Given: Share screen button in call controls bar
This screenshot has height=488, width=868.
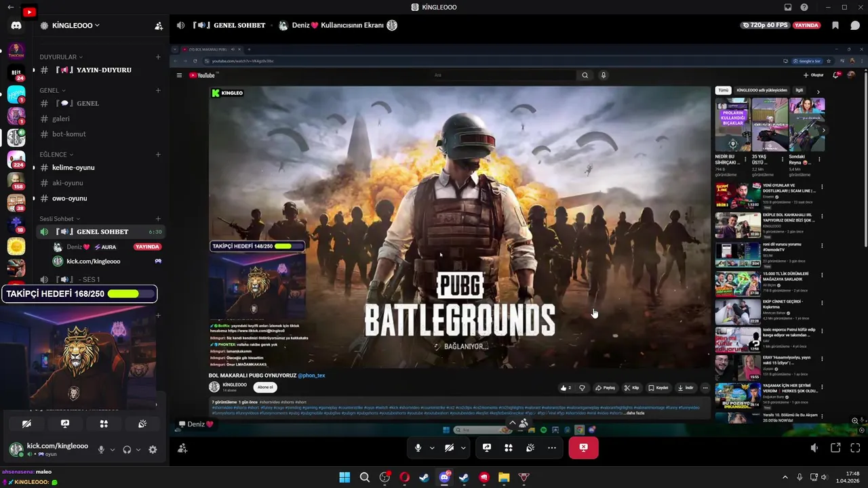Looking at the screenshot, I should [487, 448].
